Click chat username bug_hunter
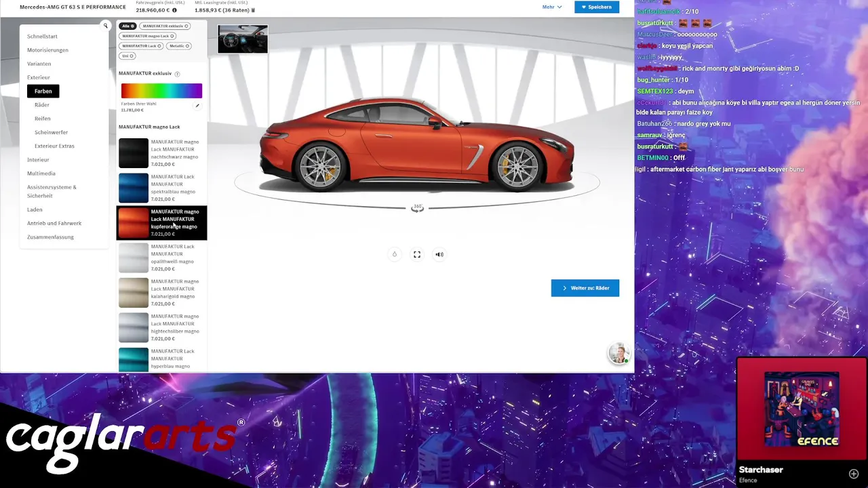Screen dimensions: 868x488 click(x=654, y=80)
